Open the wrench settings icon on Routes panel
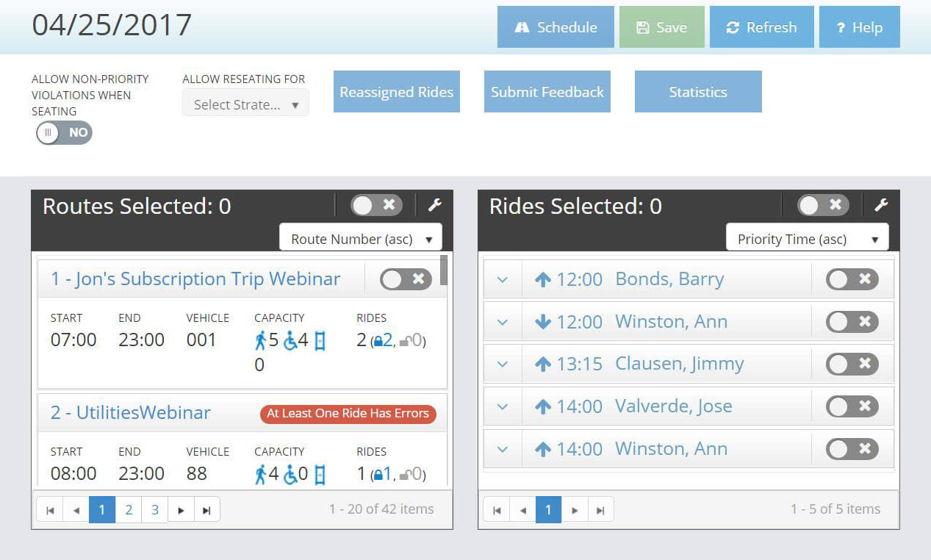 point(435,206)
